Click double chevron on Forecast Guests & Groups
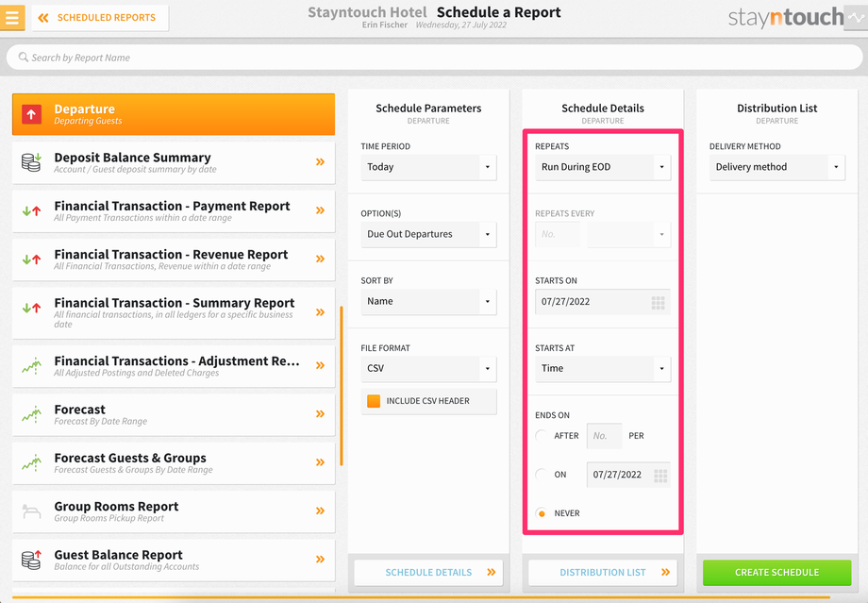The width and height of the screenshot is (868, 603). [320, 462]
